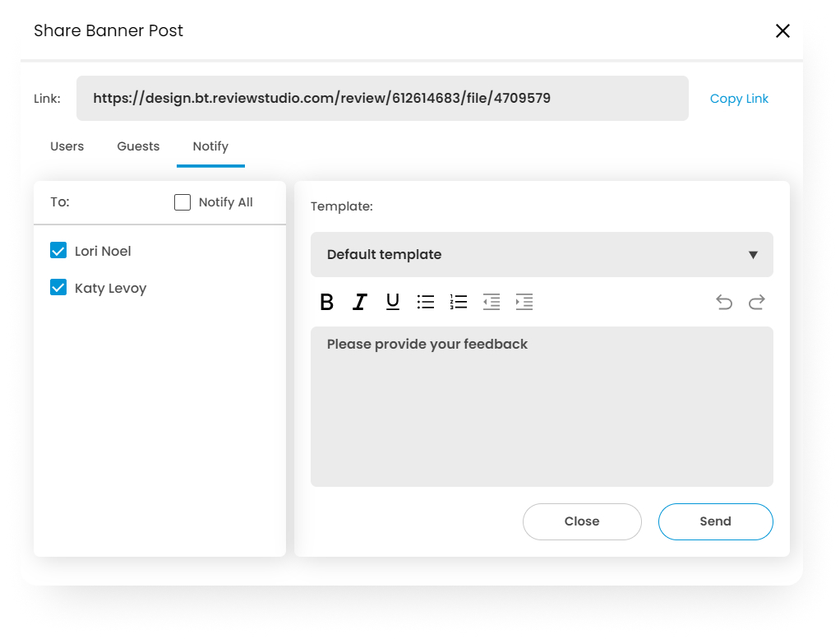Decrease the text indent

tap(492, 303)
